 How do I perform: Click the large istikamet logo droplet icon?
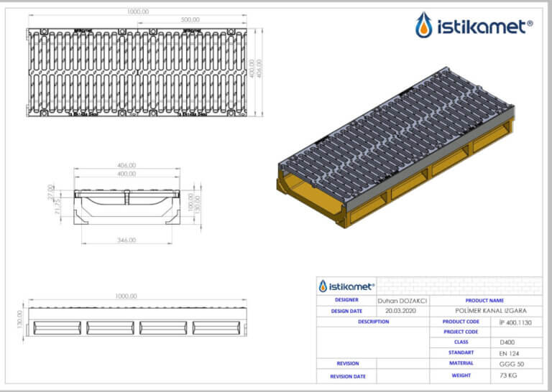pos(424,25)
